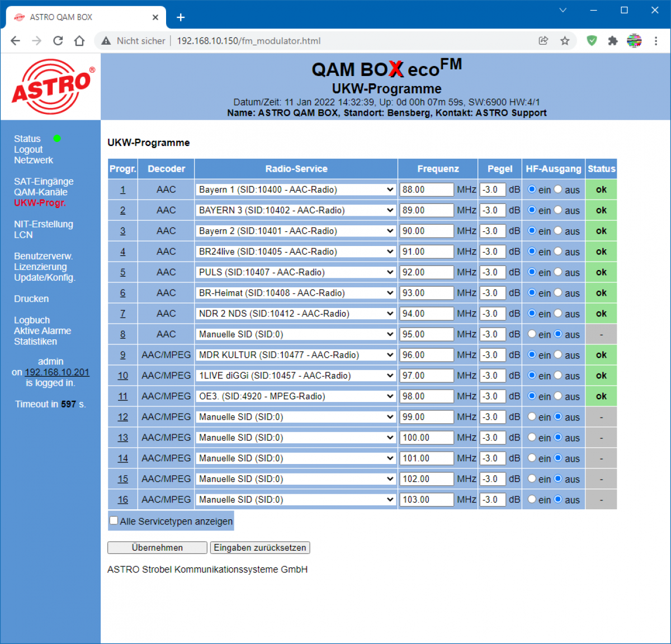Image resolution: width=671 pixels, height=644 pixels.
Task: Open Logbuch in the sidebar
Action: click(32, 320)
